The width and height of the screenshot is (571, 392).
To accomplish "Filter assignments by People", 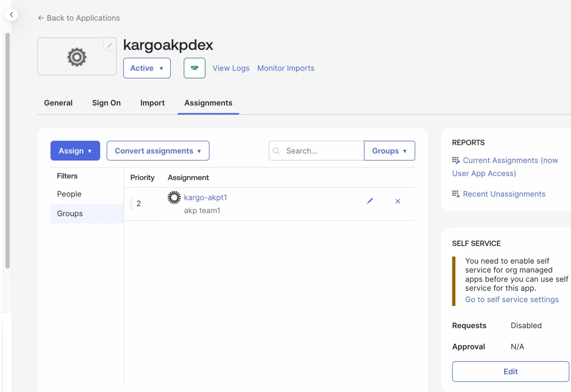I will click(x=69, y=194).
